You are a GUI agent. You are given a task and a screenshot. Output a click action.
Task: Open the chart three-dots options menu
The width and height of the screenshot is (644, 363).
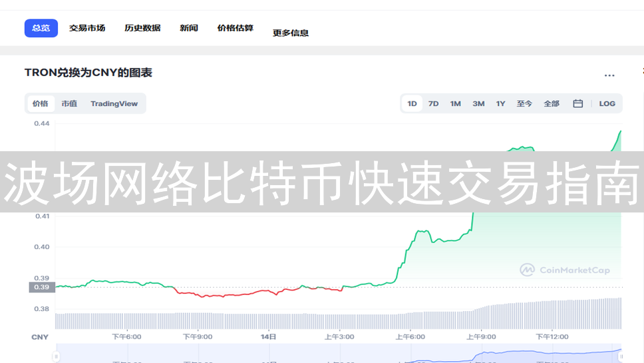609,75
